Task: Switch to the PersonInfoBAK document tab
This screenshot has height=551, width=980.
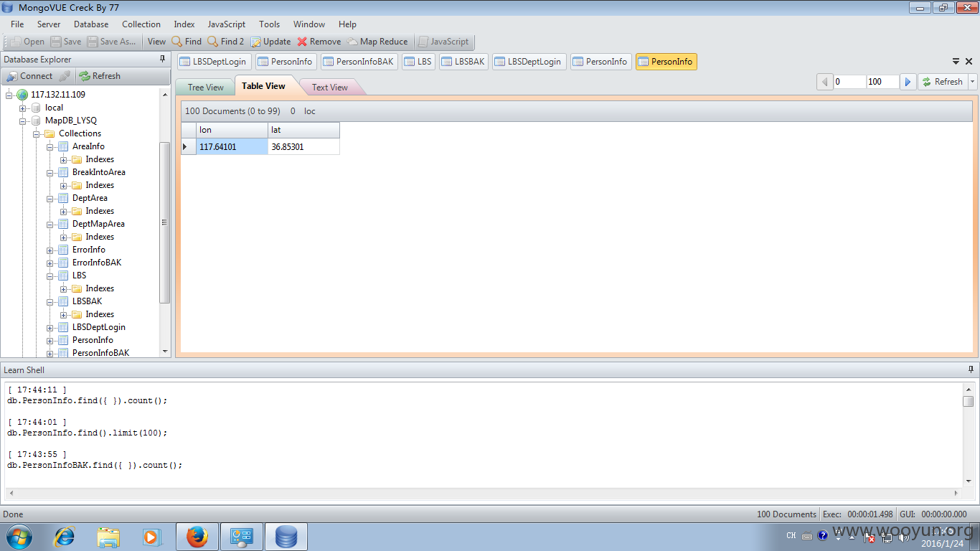Action: (x=359, y=62)
